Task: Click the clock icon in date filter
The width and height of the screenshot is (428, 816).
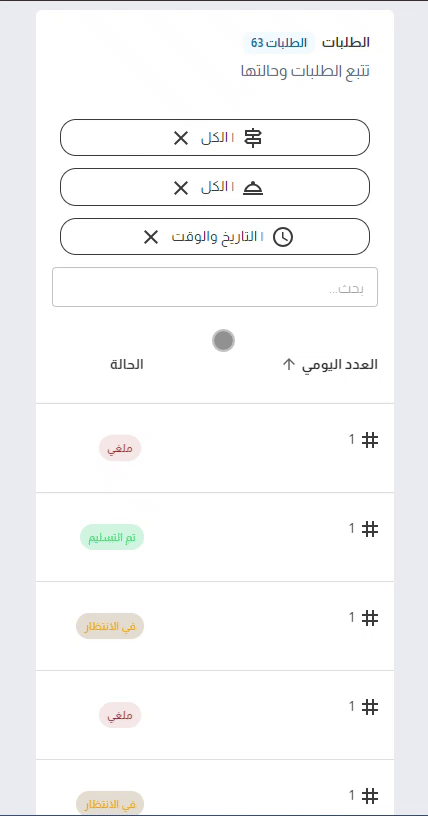Action: coord(283,237)
